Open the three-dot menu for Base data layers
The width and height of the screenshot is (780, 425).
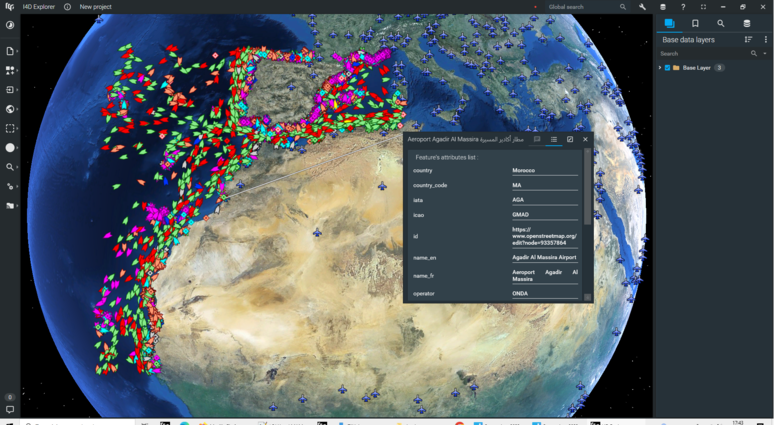point(766,39)
